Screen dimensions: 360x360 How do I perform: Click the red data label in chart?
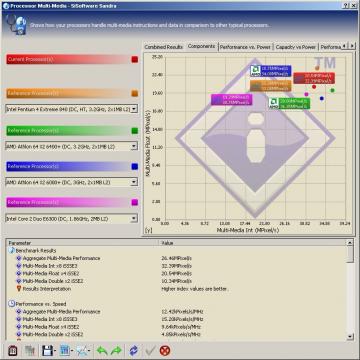[314, 78]
